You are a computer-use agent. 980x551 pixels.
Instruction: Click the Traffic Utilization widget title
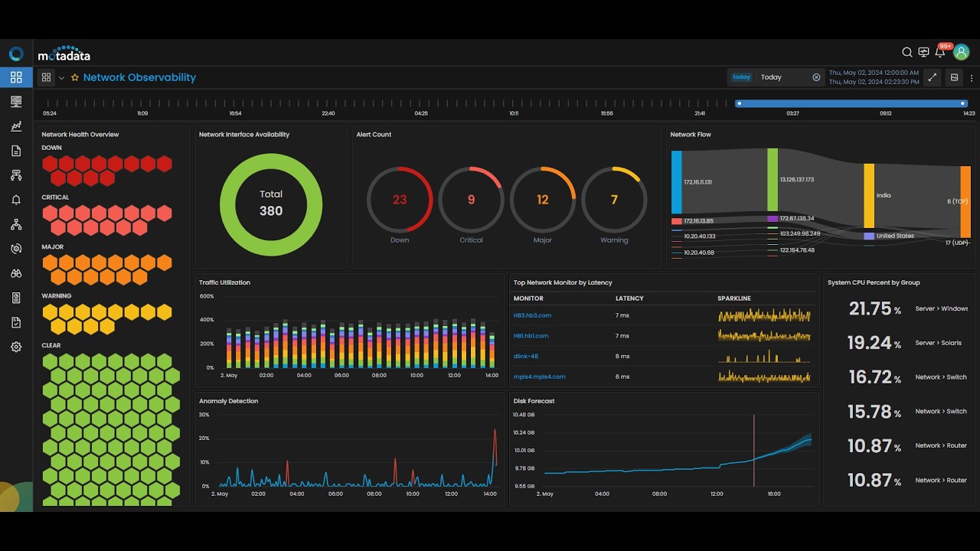tap(224, 282)
